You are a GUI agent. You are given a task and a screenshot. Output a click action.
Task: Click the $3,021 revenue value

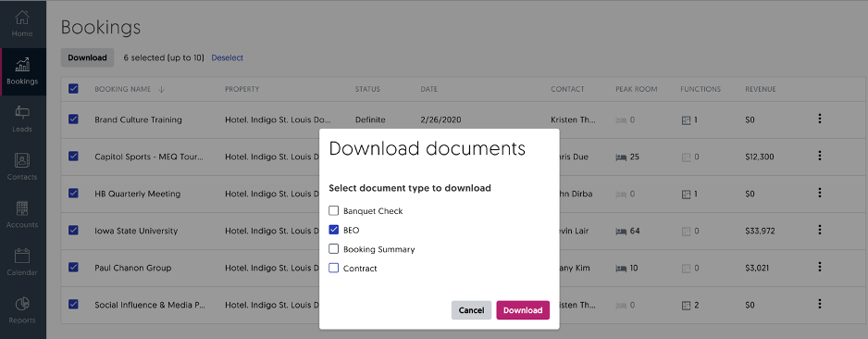[757, 268]
